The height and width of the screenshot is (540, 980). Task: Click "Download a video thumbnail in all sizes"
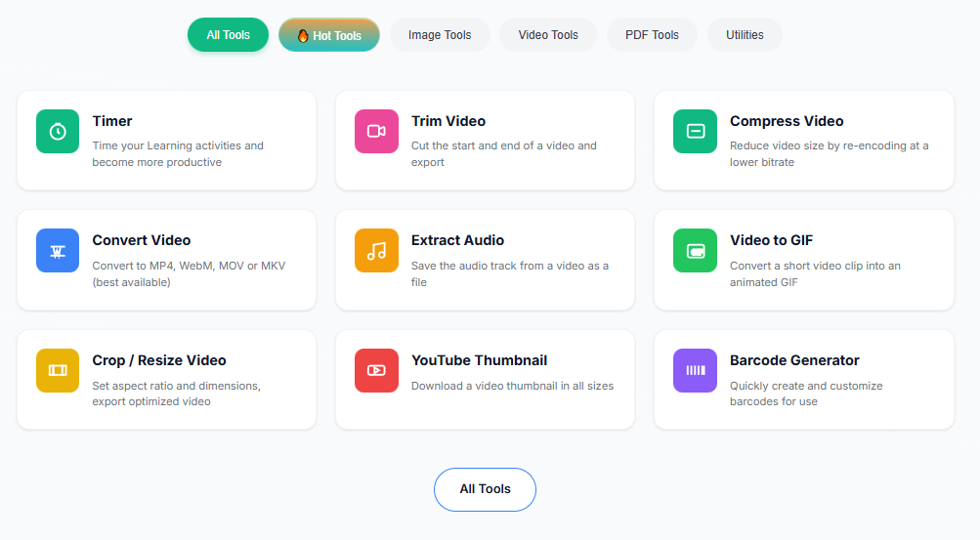click(513, 386)
